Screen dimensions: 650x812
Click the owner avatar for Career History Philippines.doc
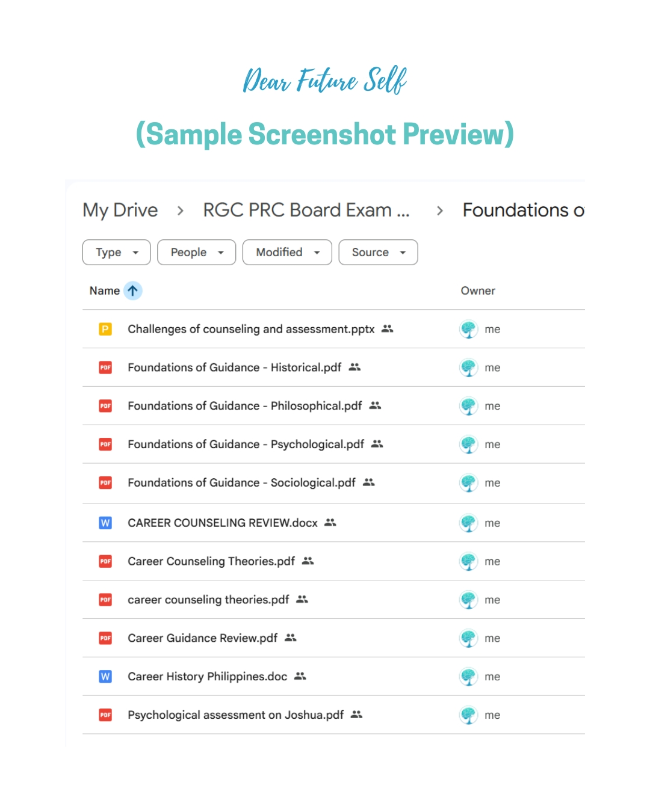pos(468,677)
